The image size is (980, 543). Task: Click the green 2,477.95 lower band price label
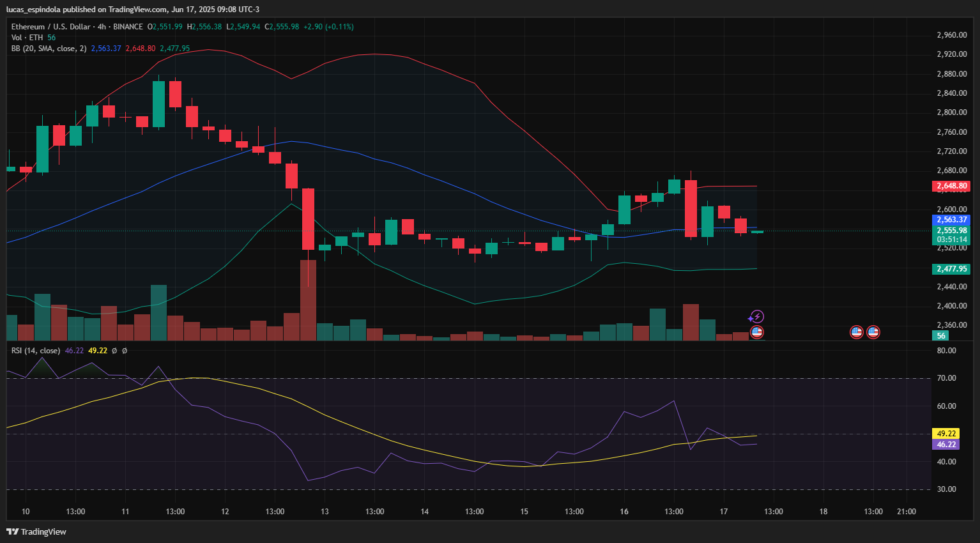[x=951, y=269]
